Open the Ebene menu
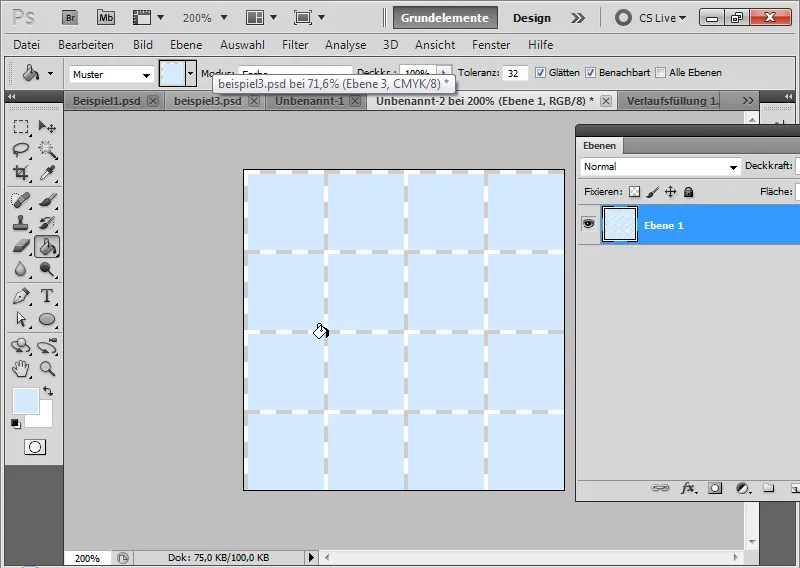The height and width of the screenshot is (568, 800). pyautogui.click(x=186, y=45)
